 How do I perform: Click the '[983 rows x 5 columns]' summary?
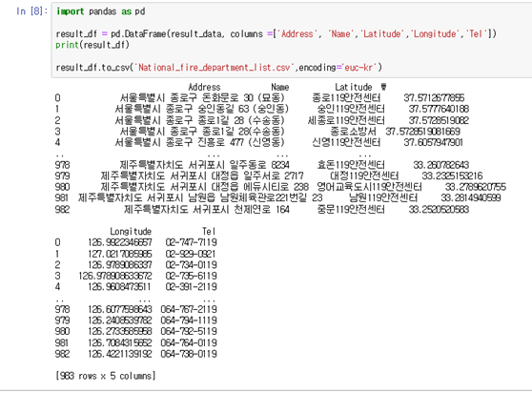[x=106, y=376]
